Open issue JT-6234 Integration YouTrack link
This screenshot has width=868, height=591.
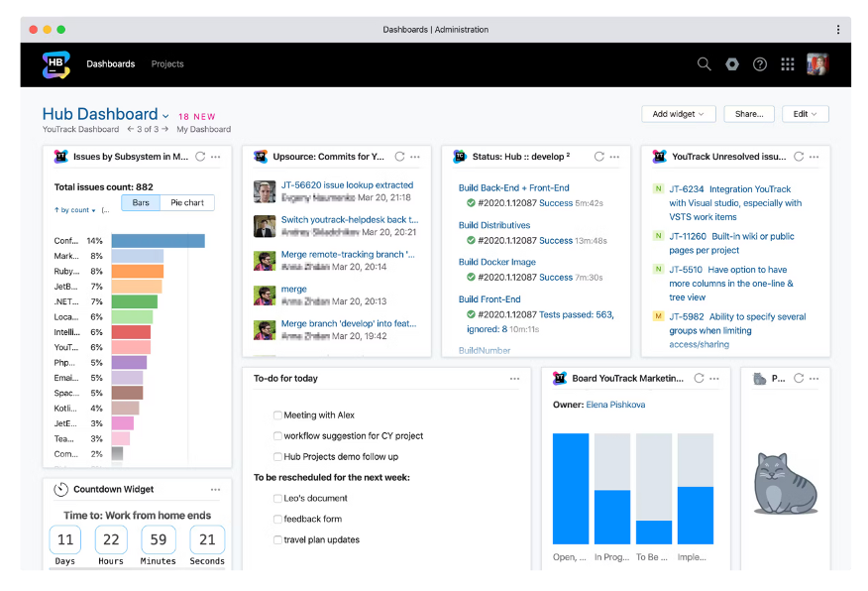point(735,202)
